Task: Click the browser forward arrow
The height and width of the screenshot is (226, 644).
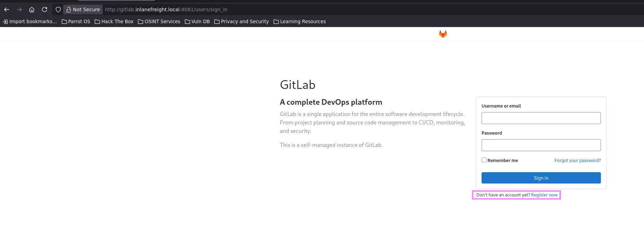Action: tap(19, 9)
